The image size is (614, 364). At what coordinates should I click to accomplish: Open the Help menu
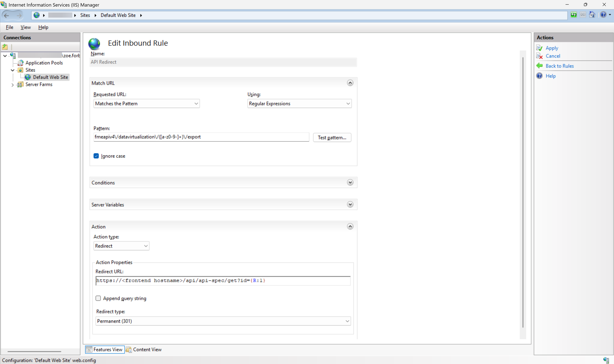point(43,27)
